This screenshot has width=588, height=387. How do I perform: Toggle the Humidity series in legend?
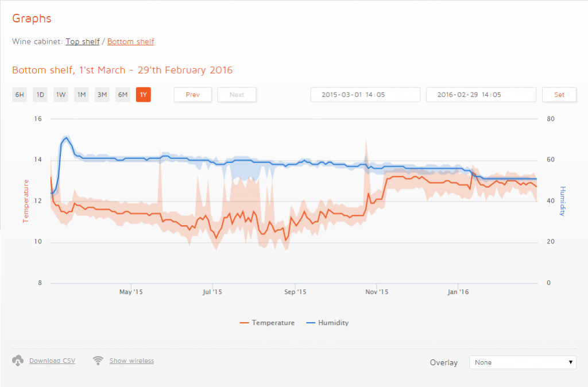tap(327, 323)
